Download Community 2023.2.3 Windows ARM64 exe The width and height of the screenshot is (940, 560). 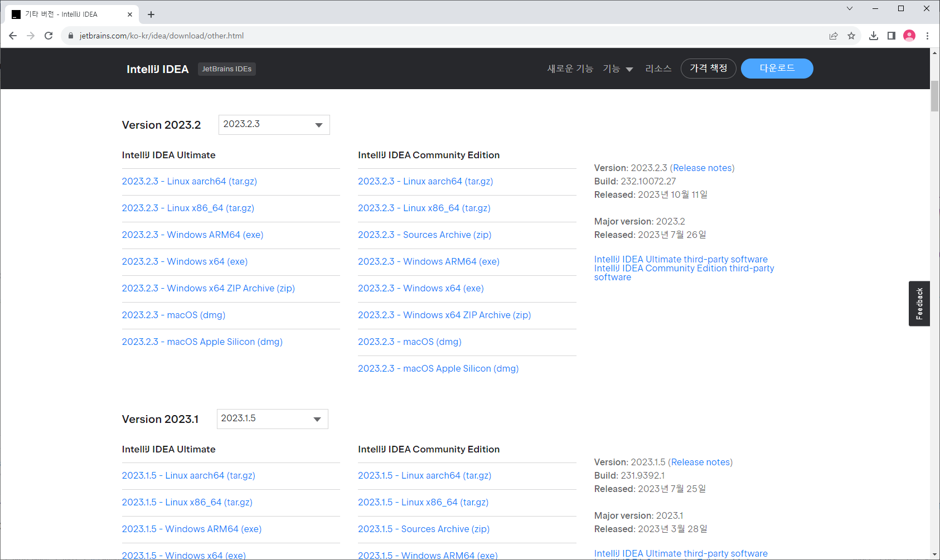(x=429, y=262)
